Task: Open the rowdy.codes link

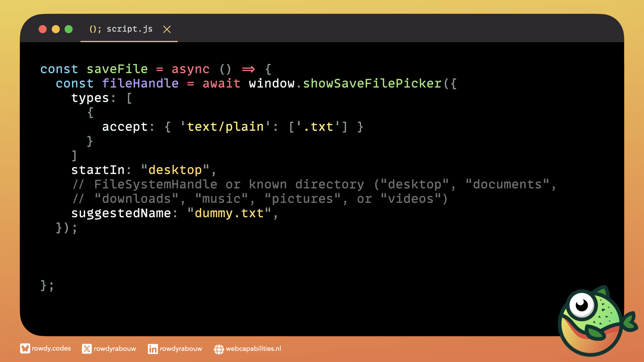Action: pos(51,349)
